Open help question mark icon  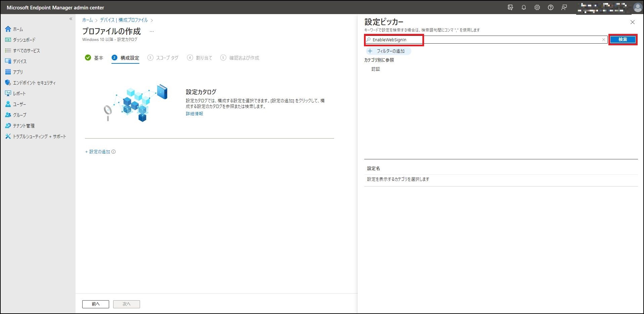coord(551,7)
